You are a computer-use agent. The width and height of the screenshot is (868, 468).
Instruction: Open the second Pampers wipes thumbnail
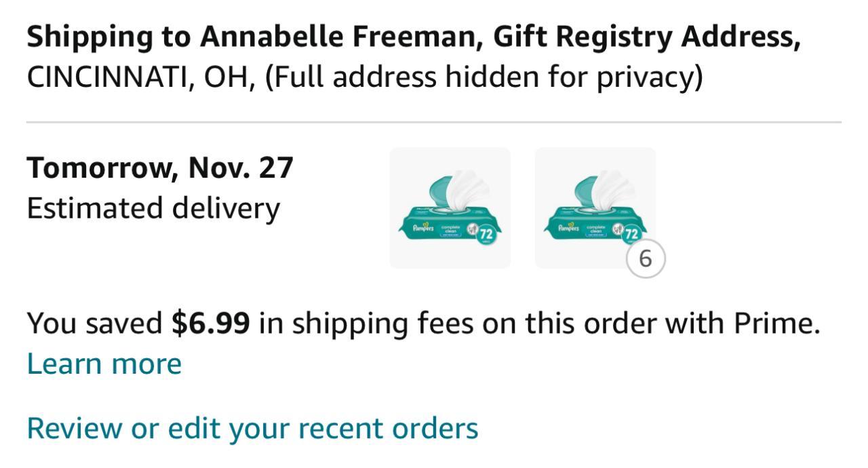(595, 208)
